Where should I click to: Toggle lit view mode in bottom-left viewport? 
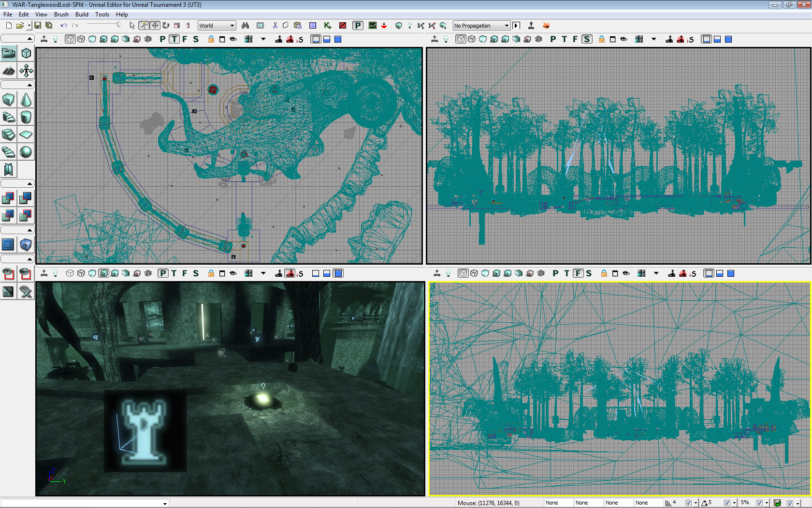click(x=103, y=273)
